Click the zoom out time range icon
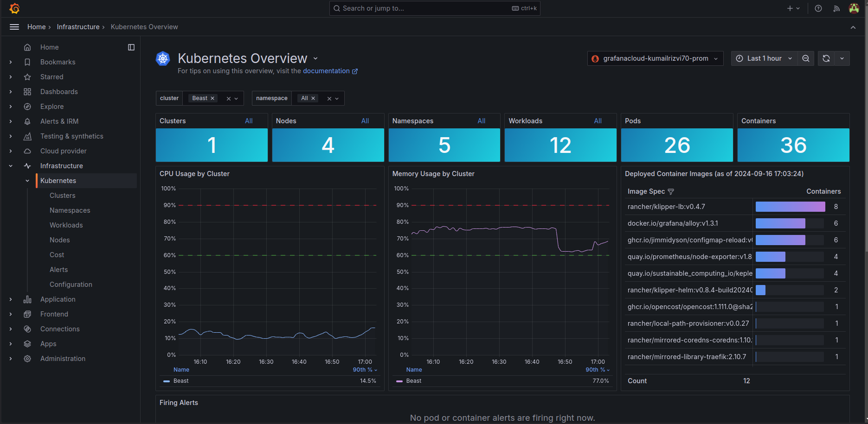 point(806,58)
